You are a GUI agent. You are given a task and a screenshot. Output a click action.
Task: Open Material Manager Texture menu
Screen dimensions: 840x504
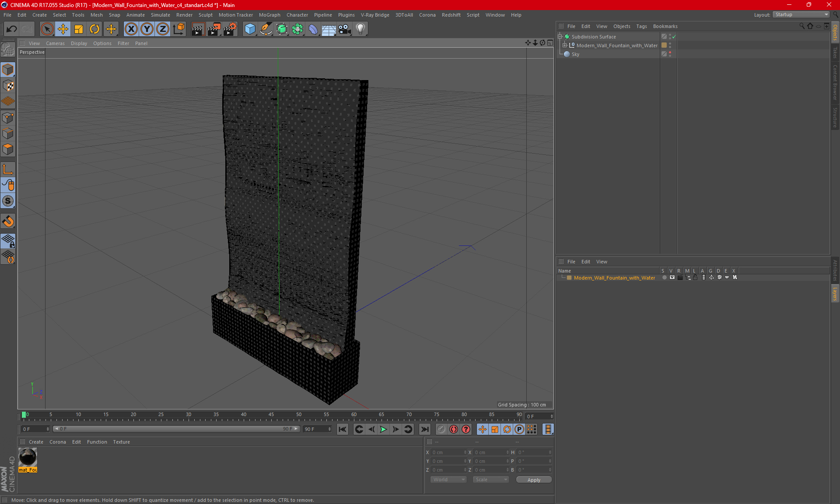(121, 442)
